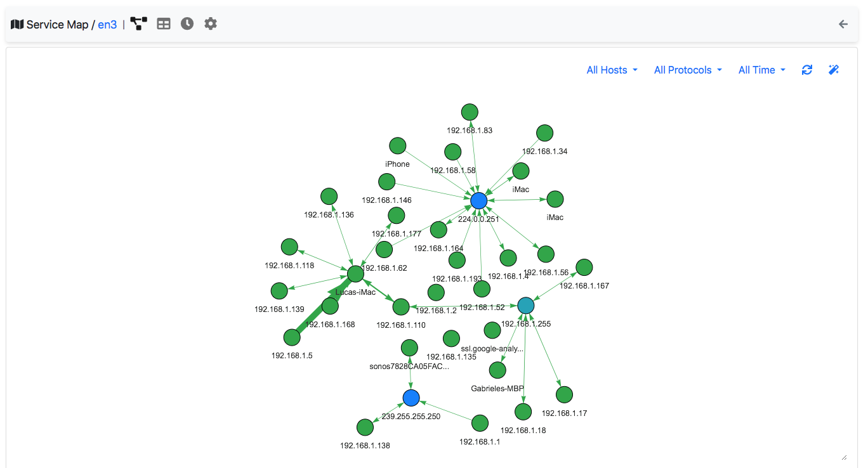Open the time-based service map clock icon
The image size is (868, 468).
pos(187,23)
